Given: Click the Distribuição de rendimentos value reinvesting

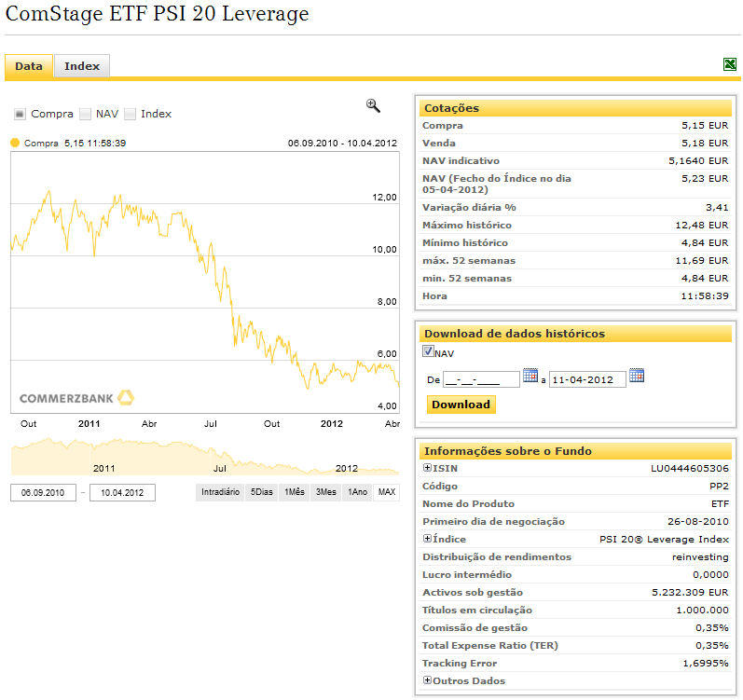Looking at the screenshot, I should [x=700, y=557].
